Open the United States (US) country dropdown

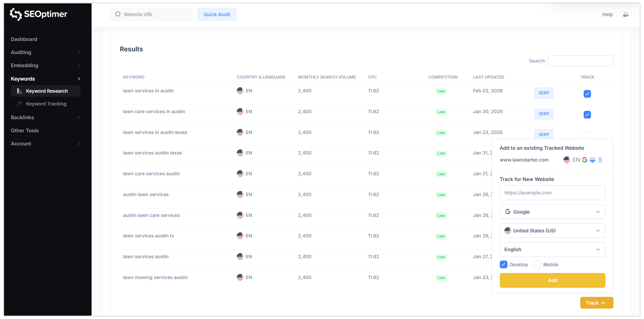pos(552,230)
